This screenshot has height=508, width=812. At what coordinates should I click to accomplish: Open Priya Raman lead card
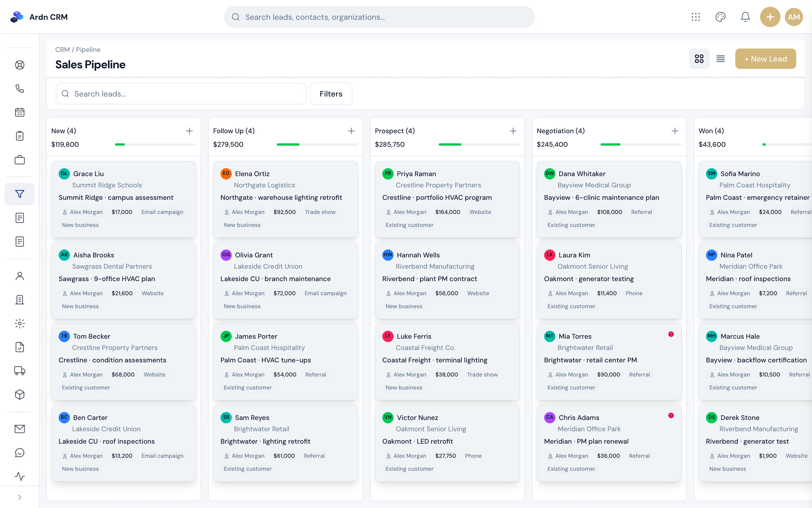tap(447, 199)
